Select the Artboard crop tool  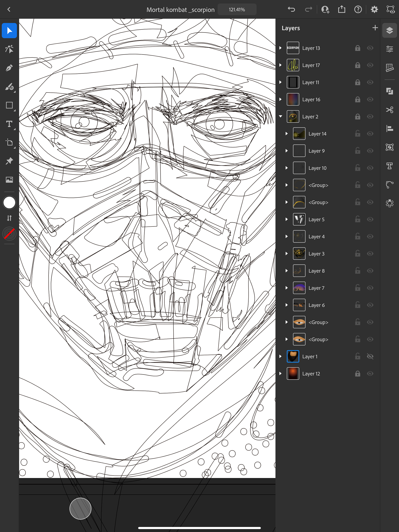9,142
